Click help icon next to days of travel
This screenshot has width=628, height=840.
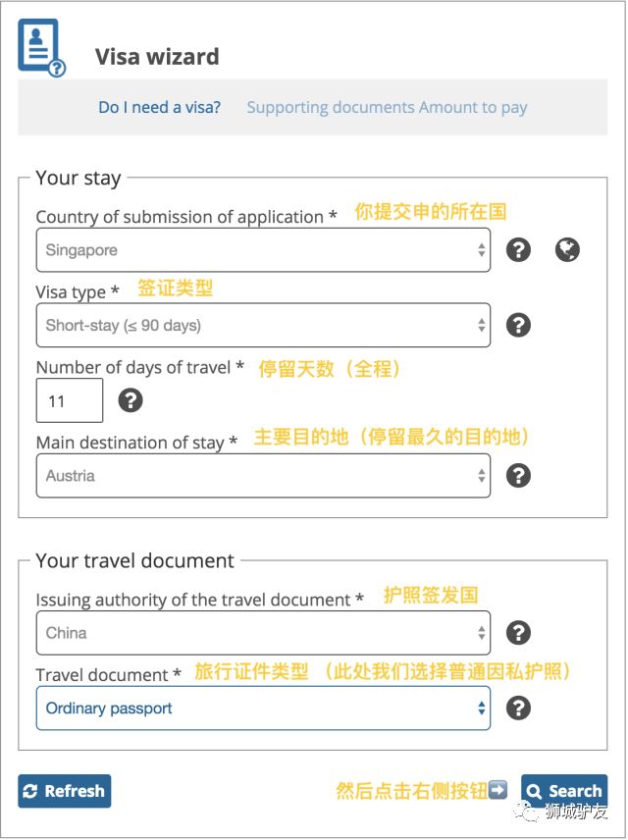coord(131,400)
